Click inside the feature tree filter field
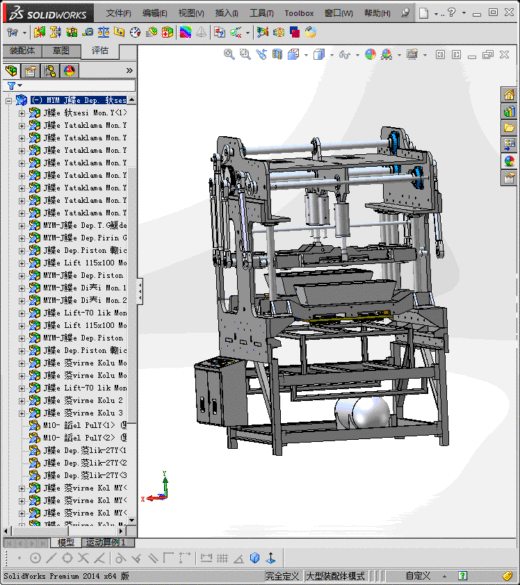The image size is (520, 585). [79, 86]
